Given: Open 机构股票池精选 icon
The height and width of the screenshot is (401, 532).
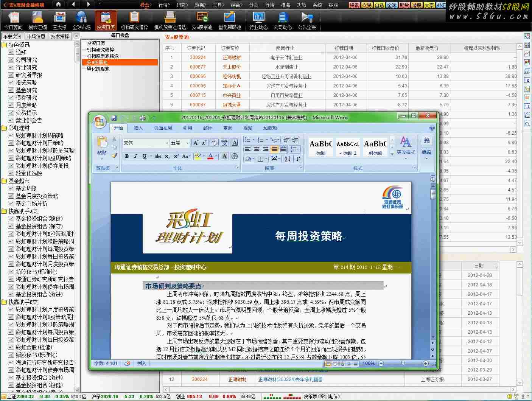Looking at the screenshot, I should click(x=170, y=20).
